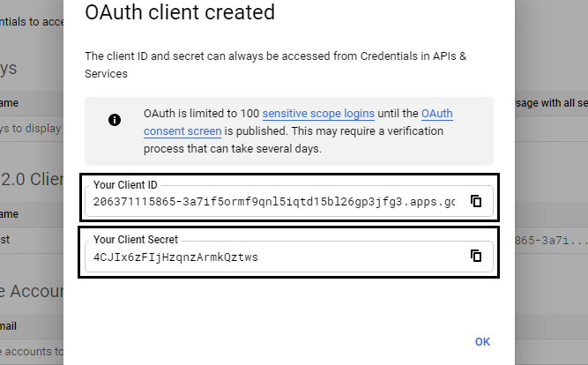
Task: Click the 'sage with all se' column header
Action: coord(551,103)
